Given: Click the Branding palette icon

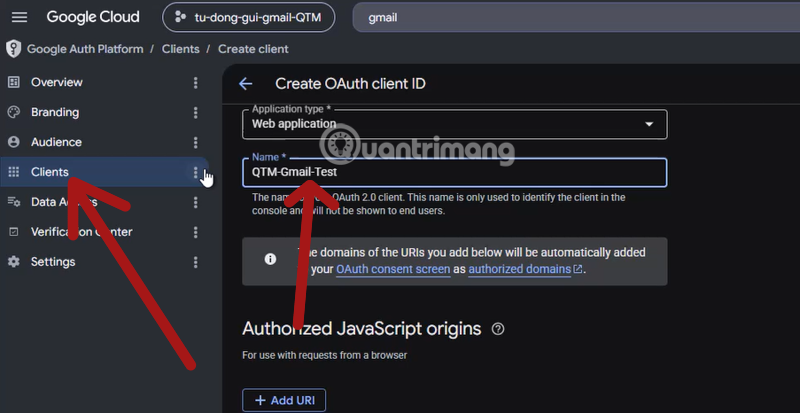Looking at the screenshot, I should (14, 112).
